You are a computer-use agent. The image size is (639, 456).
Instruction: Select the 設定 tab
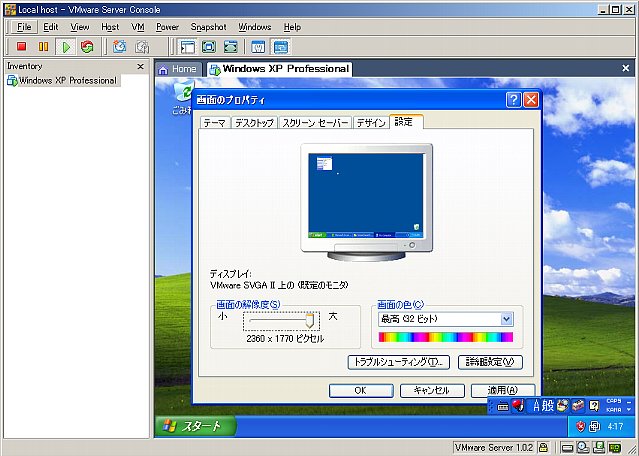(x=406, y=121)
